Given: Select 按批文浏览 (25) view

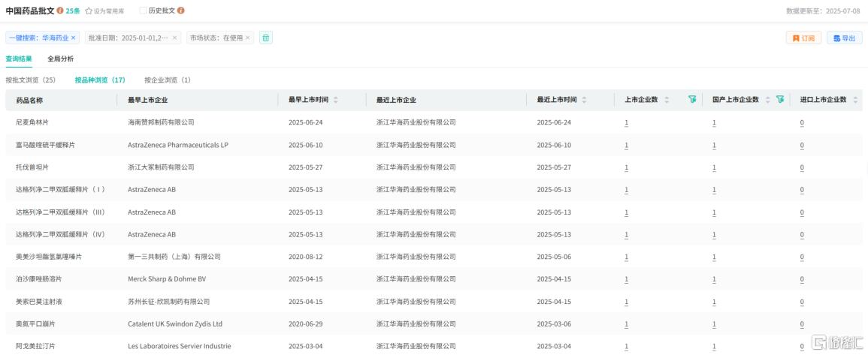Looking at the screenshot, I should click(31, 80).
